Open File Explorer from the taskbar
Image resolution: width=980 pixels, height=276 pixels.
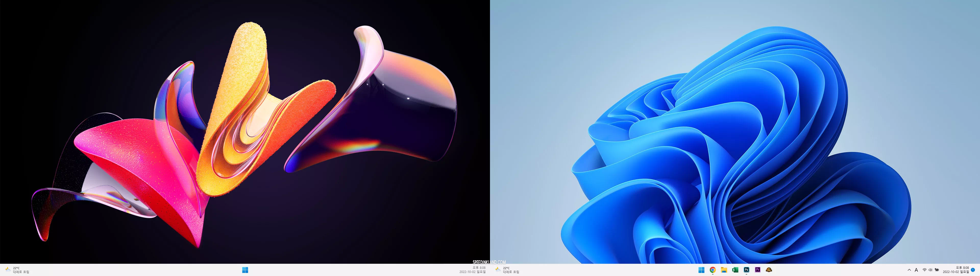[x=724, y=270]
